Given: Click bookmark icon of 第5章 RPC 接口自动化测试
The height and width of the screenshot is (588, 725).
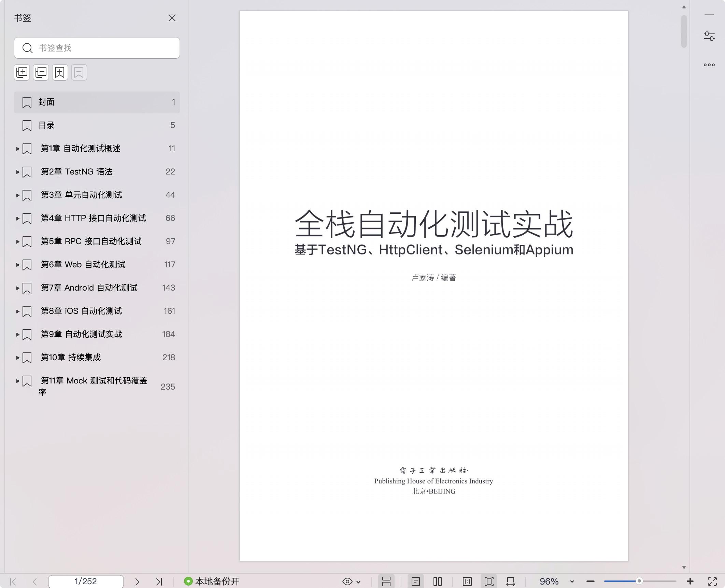Looking at the screenshot, I should pos(27,242).
